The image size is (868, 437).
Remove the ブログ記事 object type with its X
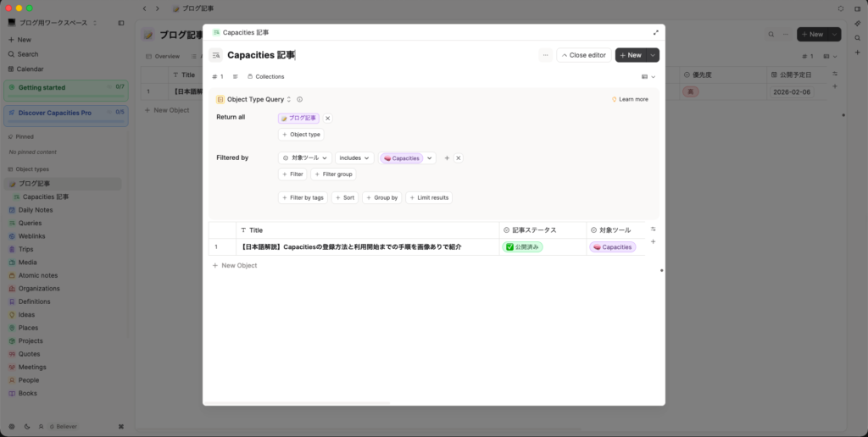pyautogui.click(x=328, y=119)
